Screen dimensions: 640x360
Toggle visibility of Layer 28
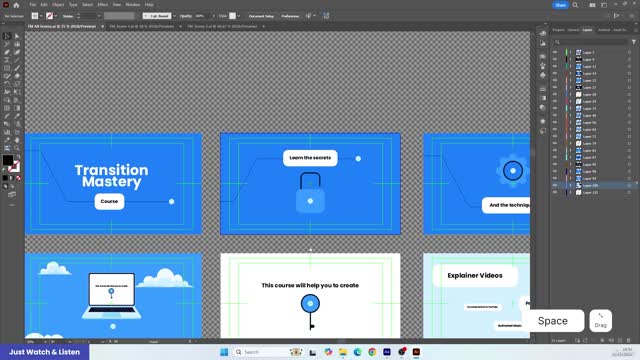click(x=555, y=94)
